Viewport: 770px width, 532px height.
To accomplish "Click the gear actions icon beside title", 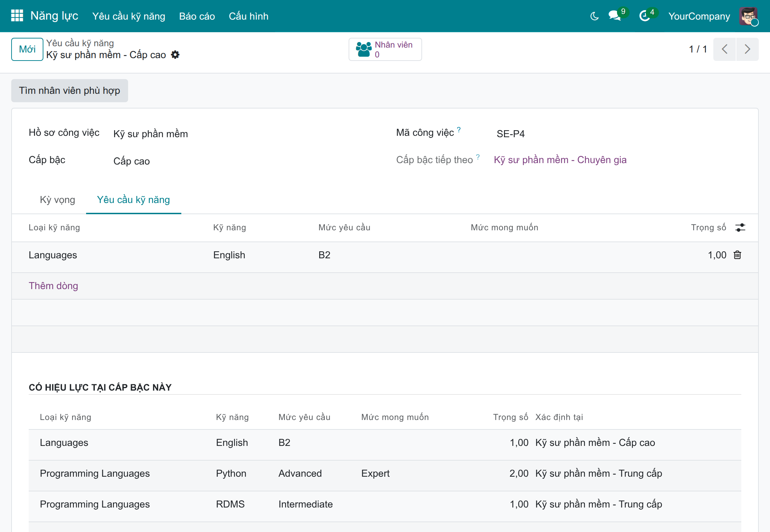I will point(175,55).
